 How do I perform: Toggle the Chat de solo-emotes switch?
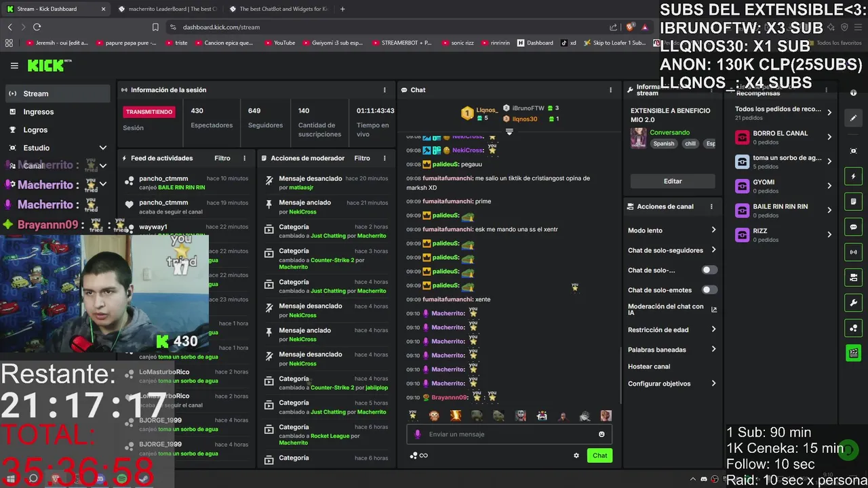709,289
